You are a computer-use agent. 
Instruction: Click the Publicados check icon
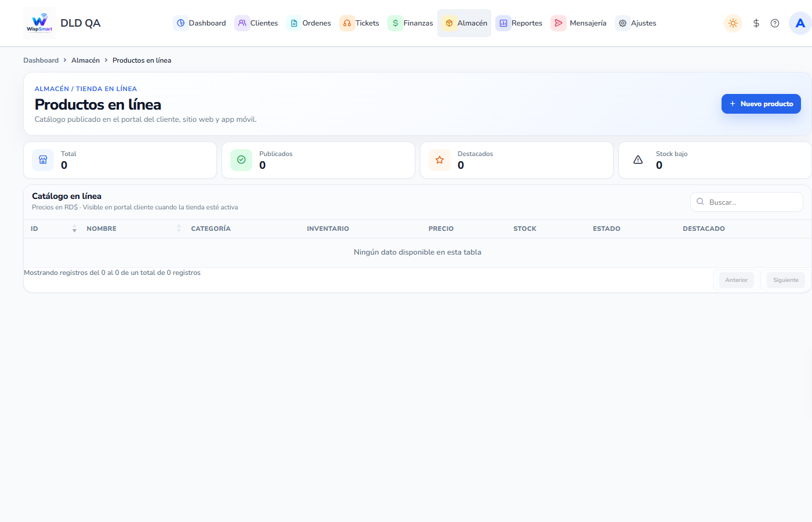[x=241, y=160]
